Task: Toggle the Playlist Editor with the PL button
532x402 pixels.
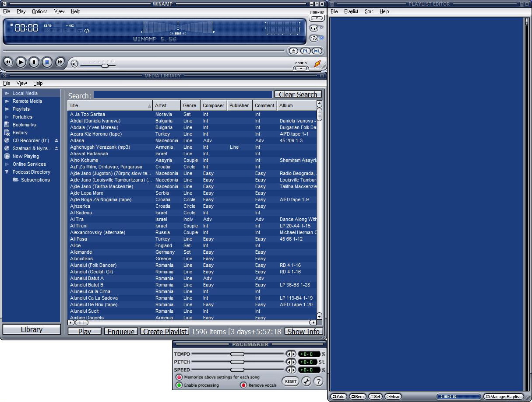Action: (x=305, y=51)
